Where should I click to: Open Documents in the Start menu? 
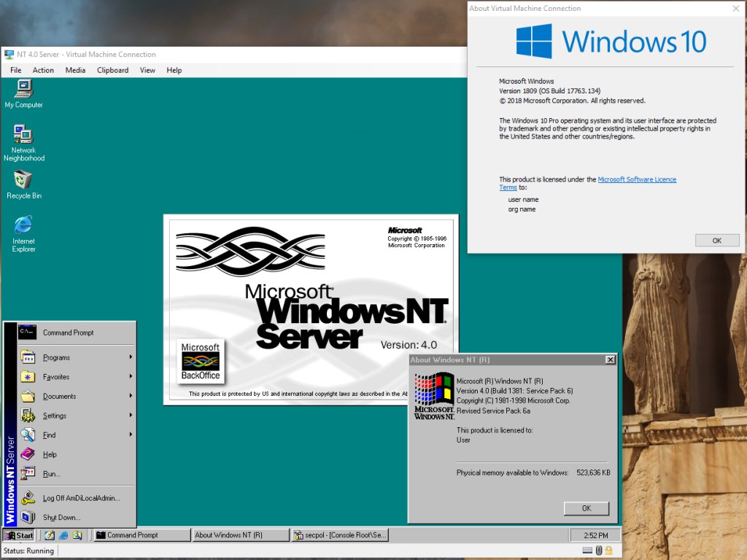(x=76, y=396)
